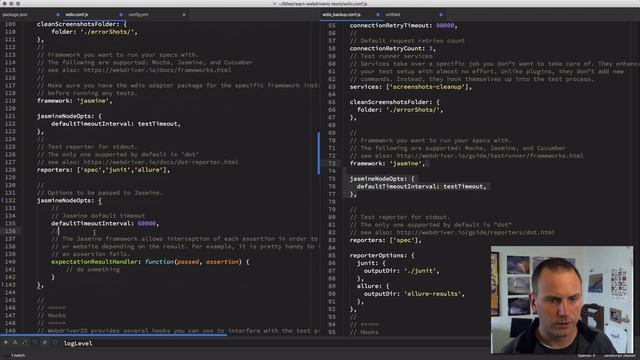Click the left pane horizontal scrollbar

(113, 335)
